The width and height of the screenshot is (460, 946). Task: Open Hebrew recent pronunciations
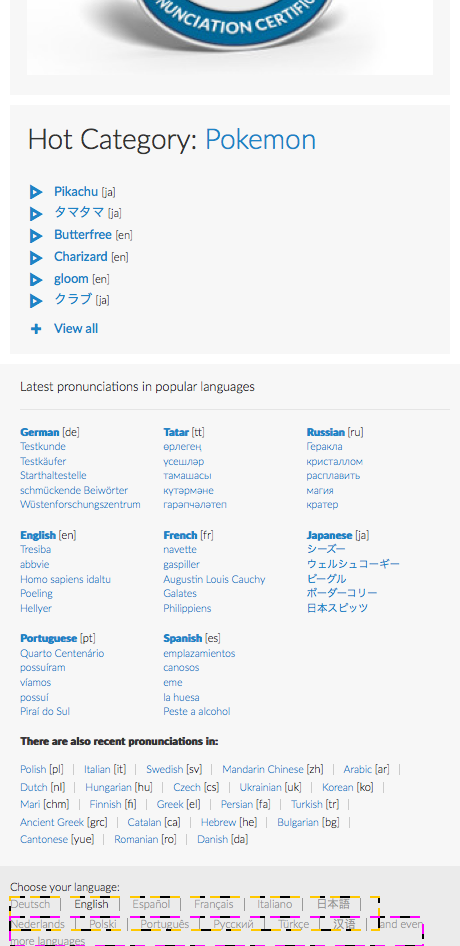tap(219, 822)
